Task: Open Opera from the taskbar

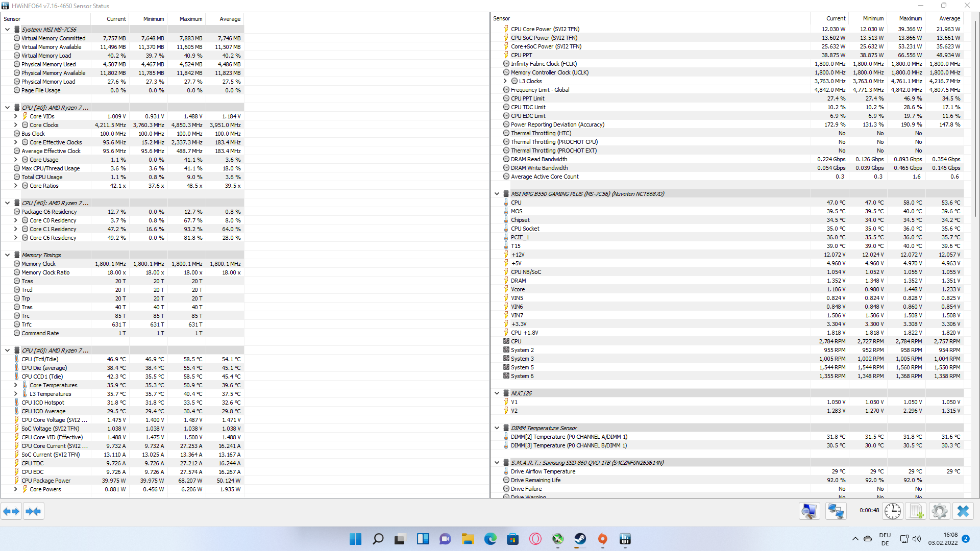Action: [535, 539]
